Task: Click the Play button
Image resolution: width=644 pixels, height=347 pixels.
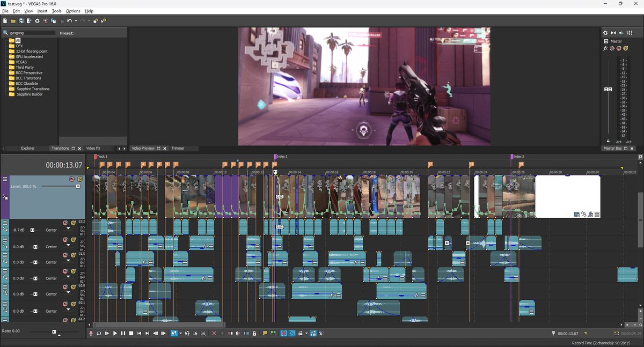Action: click(115, 334)
